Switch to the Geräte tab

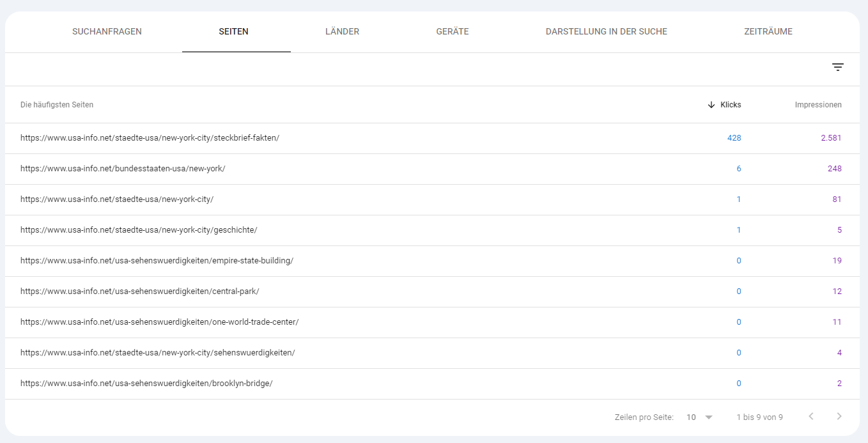coord(453,32)
